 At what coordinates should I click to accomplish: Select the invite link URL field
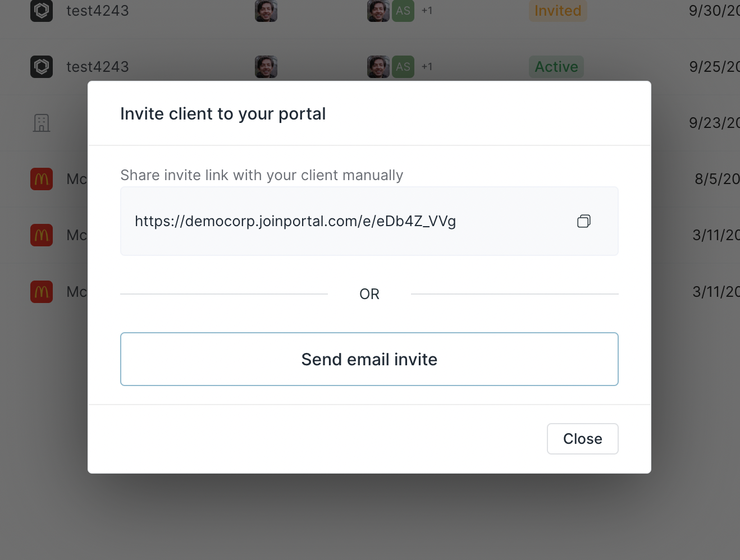pyautogui.click(x=369, y=221)
